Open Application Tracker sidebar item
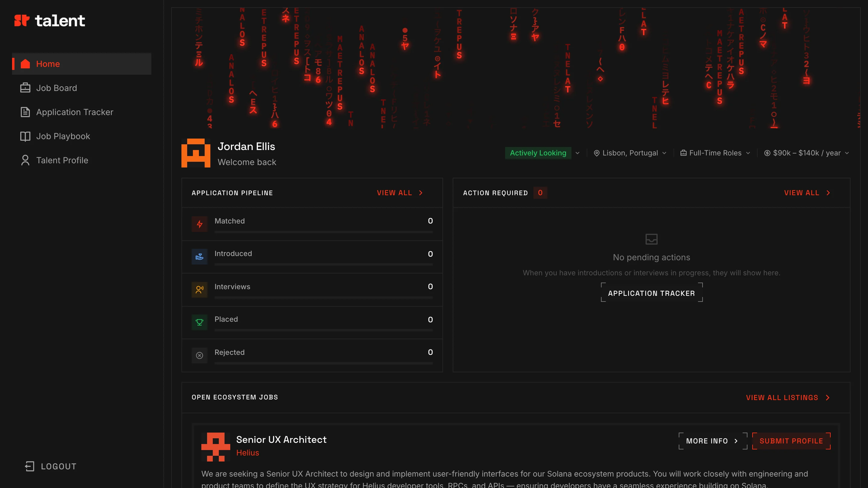This screenshot has height=488, width=868. click(82, 112)
